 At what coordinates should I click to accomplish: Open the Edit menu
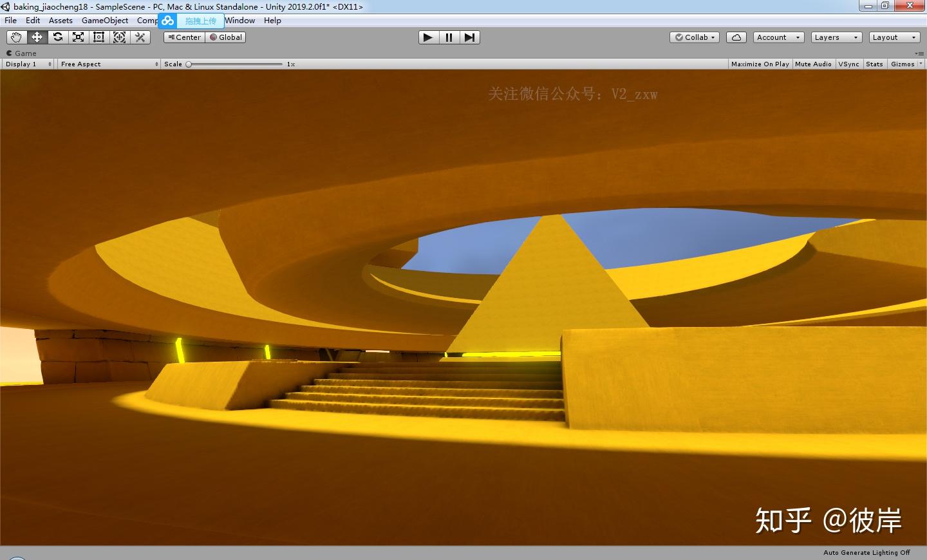pos(33,21)
